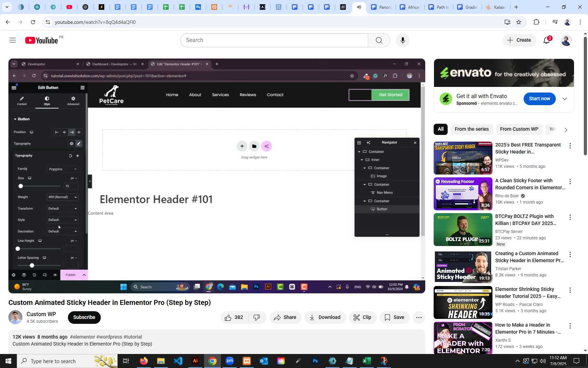Open Excel from the taskbar
The height and width of the screenshot is (368, 588).
tap(366, 361)
